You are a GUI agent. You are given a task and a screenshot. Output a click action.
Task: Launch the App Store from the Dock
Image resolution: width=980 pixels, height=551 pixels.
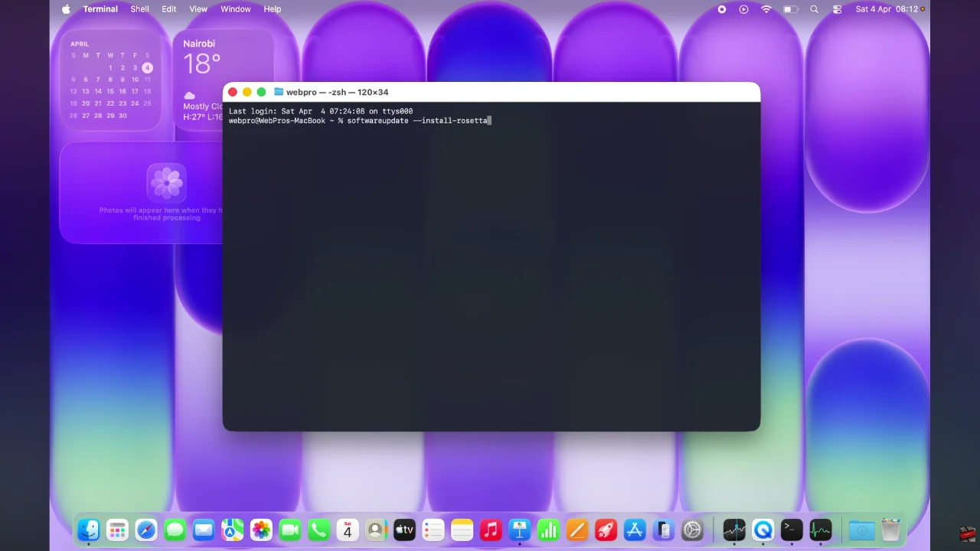[634, 529]
